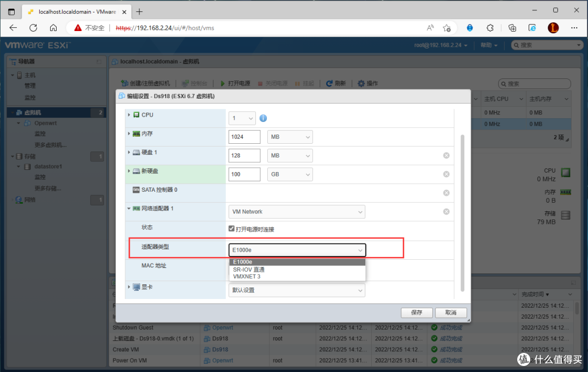Expand the CPU settings row
This screenshot has height=372, width=588.
129,115
